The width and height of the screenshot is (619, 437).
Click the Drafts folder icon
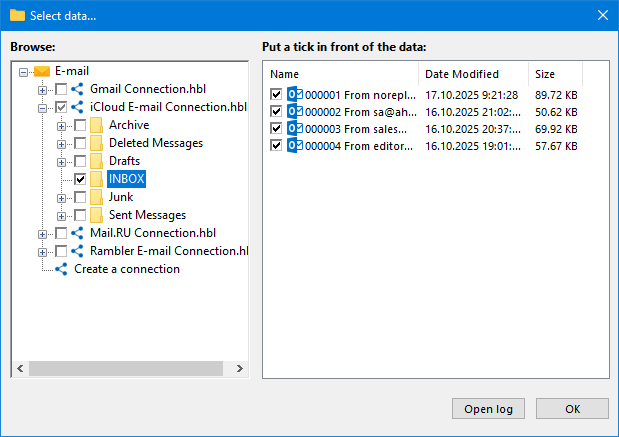pyautogui.click(x=96, y=161)
